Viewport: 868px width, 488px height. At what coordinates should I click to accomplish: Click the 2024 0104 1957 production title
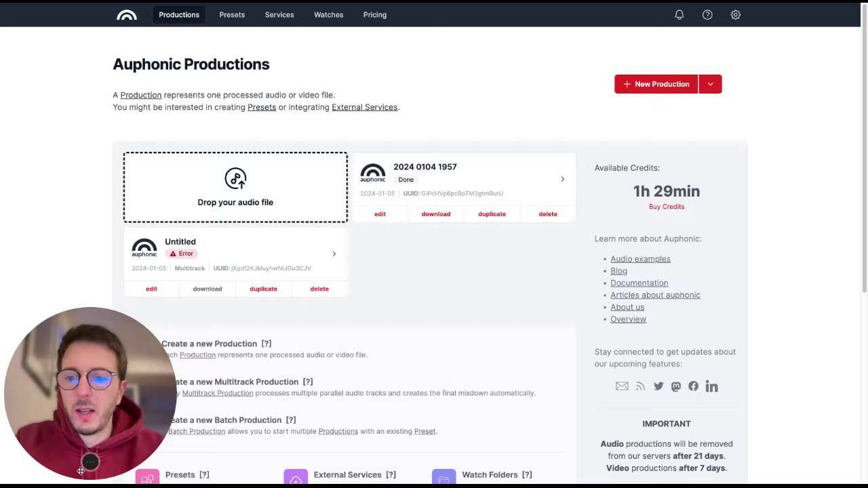click(425, 167)
